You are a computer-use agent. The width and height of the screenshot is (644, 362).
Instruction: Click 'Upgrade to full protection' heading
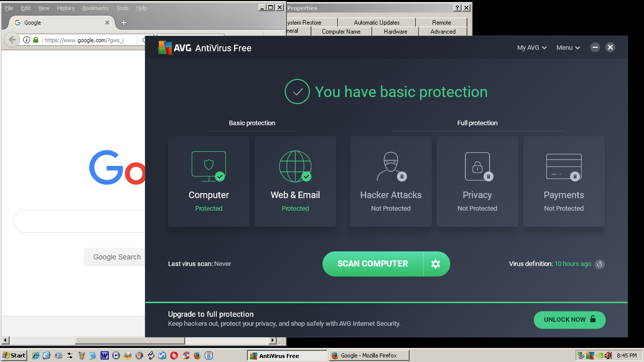211,314
